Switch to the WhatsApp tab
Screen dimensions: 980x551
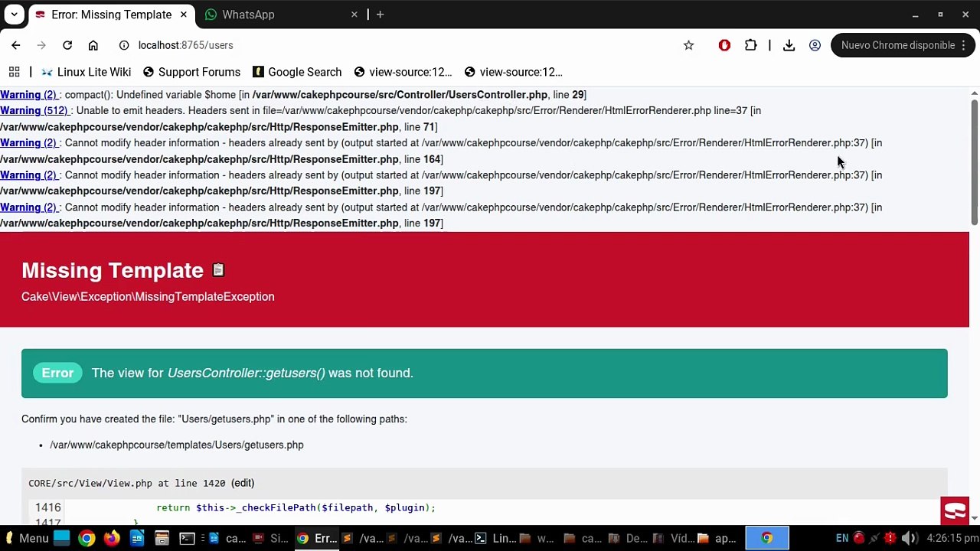[281, 15]
